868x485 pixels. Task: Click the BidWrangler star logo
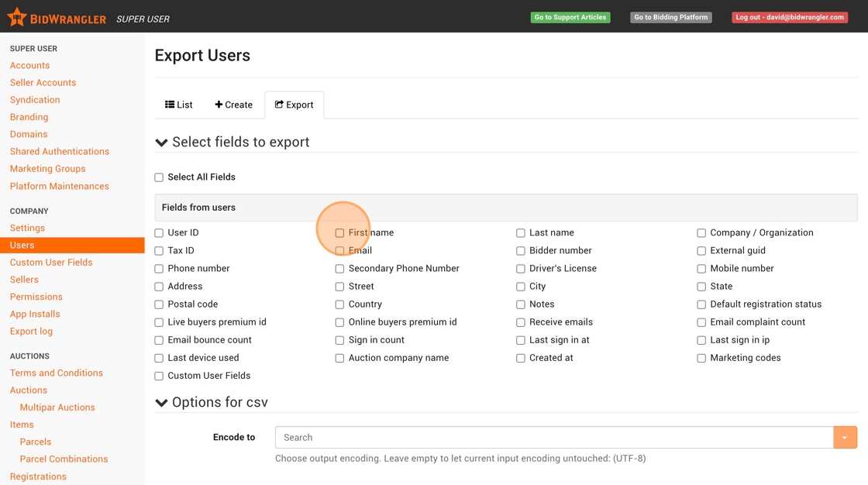(17, 17)
